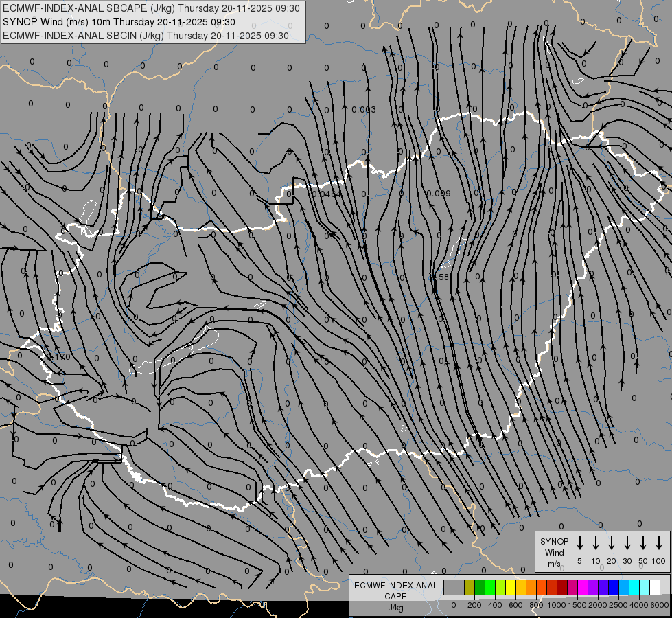The width and height of the screenshot is (672, 618).
Task: Click the J/kg unit under CAPE caption
Action: [x=395, y=608]
